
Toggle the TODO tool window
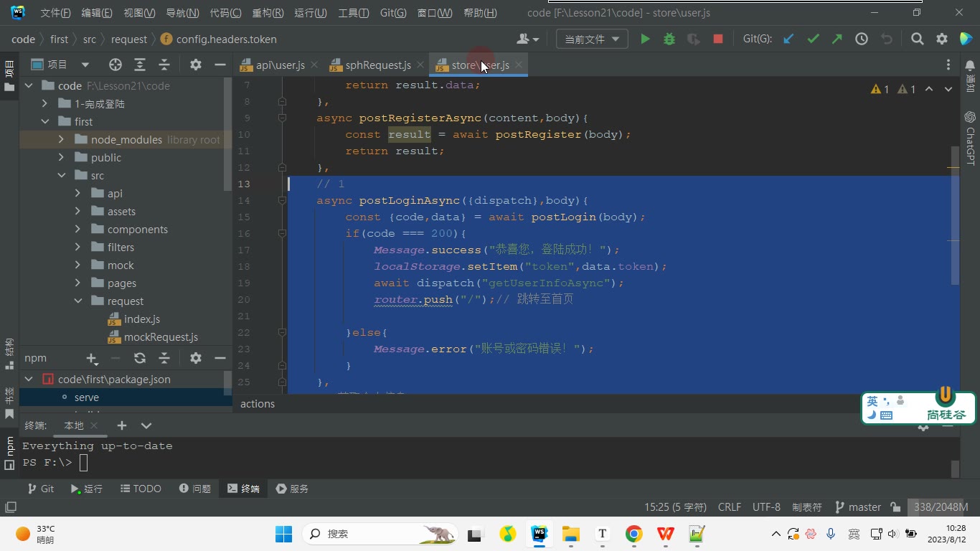140,489
